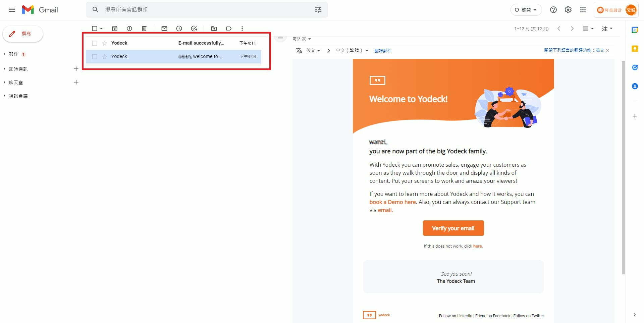Click 關閉下列語言的翻譯功能：英文 link
The image size is (644, 323).
574,50
